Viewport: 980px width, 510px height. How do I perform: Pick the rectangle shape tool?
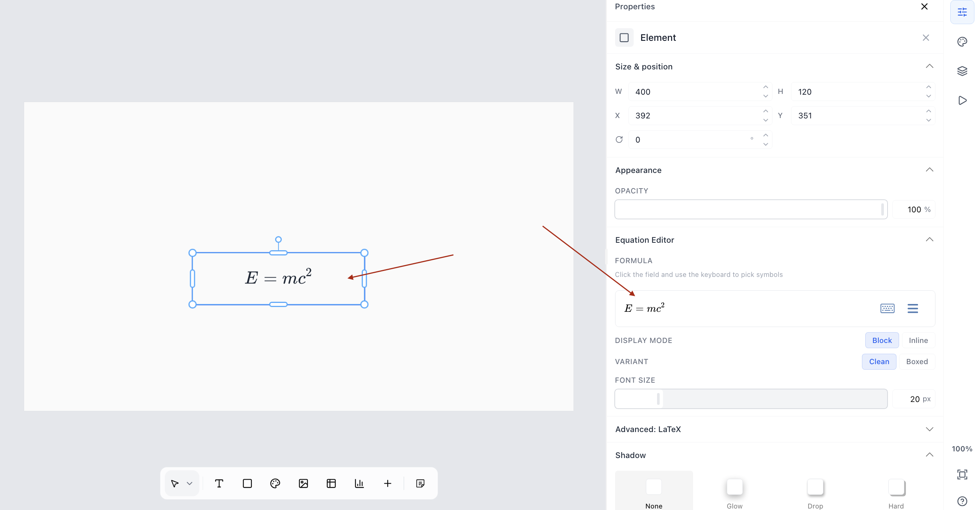pyautogui.click(x=247, y=483)
